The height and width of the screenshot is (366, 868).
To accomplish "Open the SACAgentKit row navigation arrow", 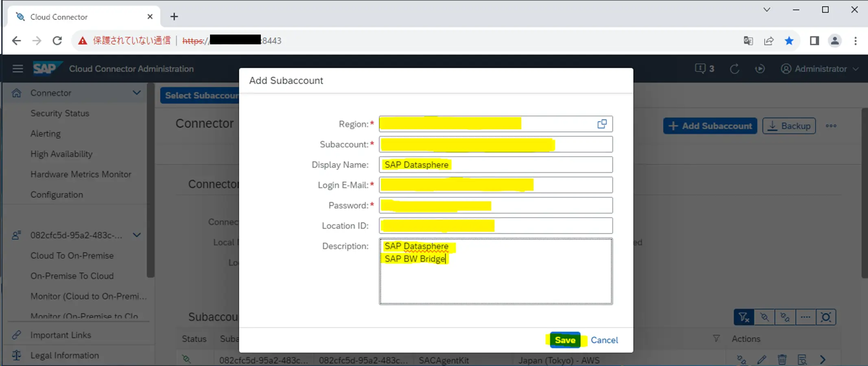I will [822, 360].
